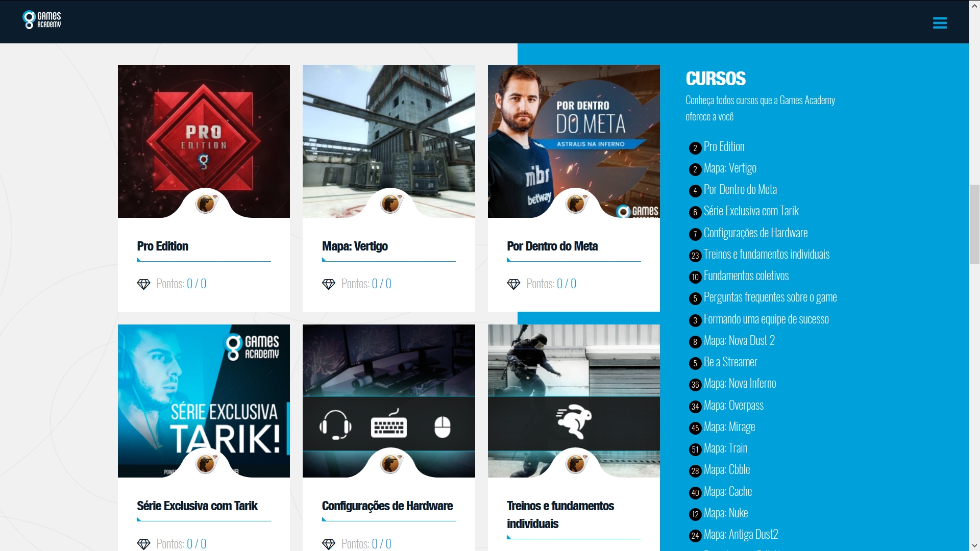Screen dimensions: 980x551
Task: Open the Pro Edition course thumbnail
Action: [204, 141]
